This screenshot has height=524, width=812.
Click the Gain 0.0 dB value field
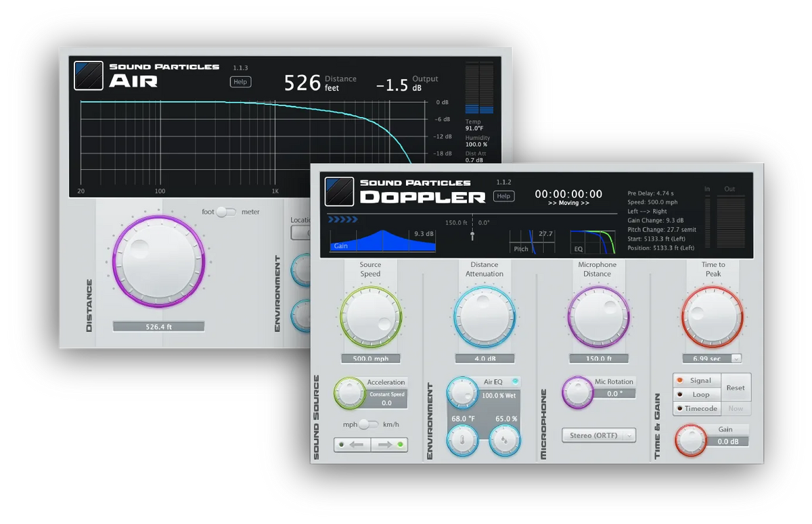pyautogui.click(x=728, y=442)
